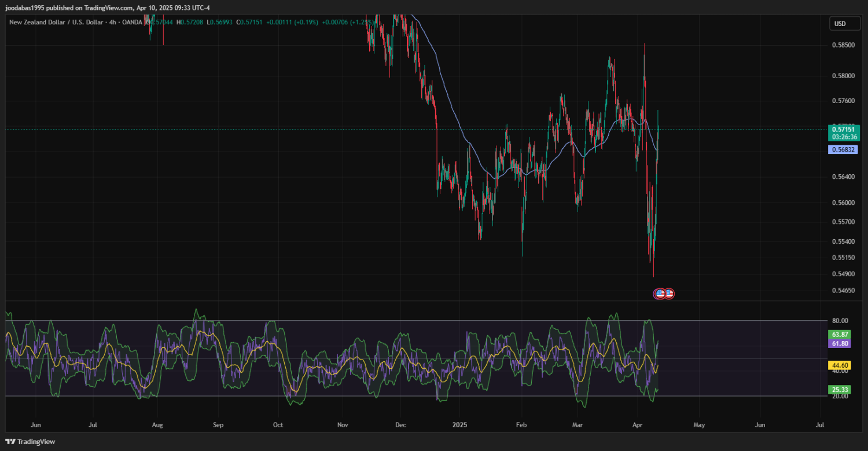Click the TradingView logo in bottom corner

click(30, 442)
